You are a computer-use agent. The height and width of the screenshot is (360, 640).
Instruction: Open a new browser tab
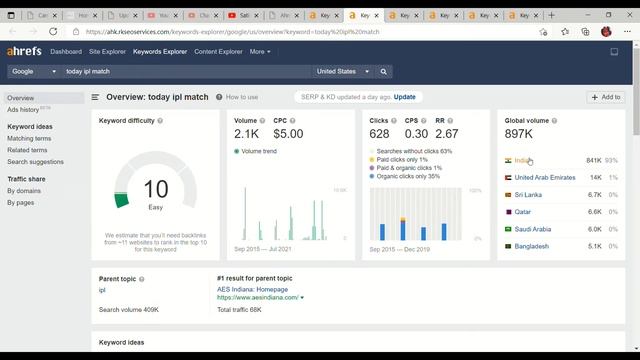point(551,16)
